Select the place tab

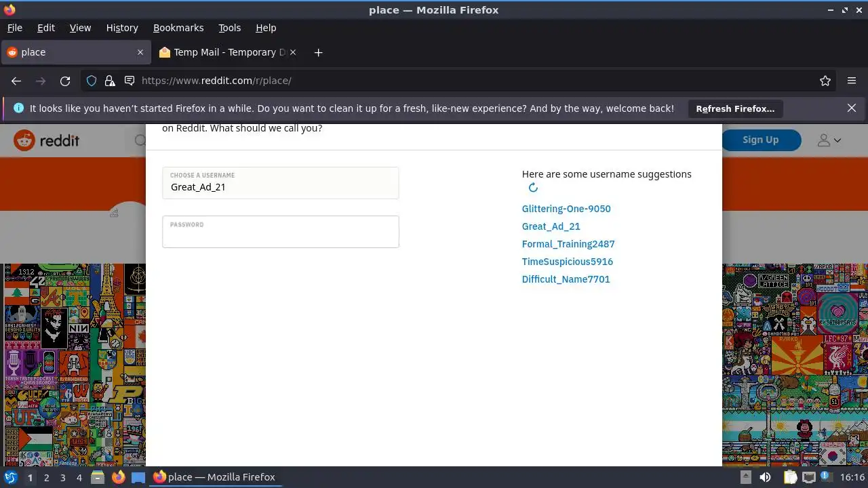click(x=75, y=52)
